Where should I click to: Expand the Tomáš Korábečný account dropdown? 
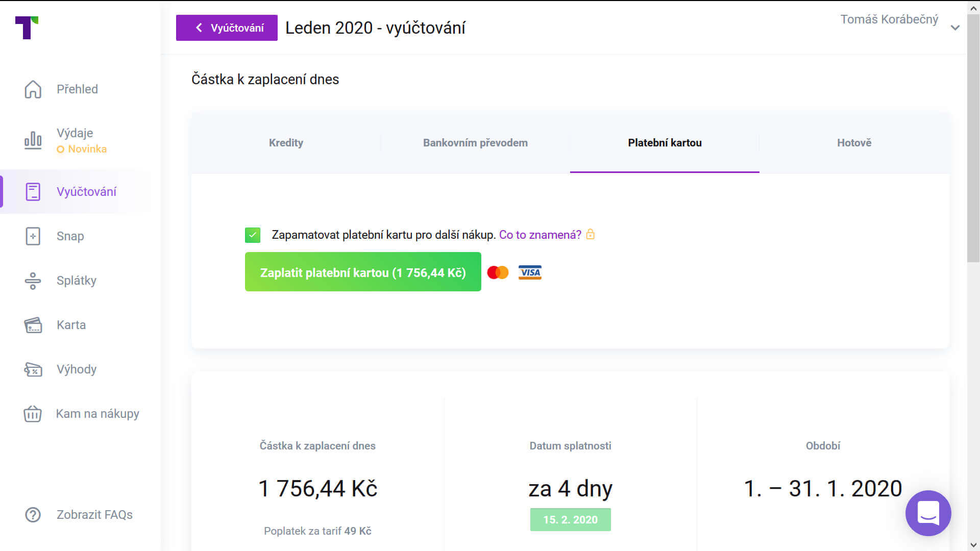[x=955, y=28]
